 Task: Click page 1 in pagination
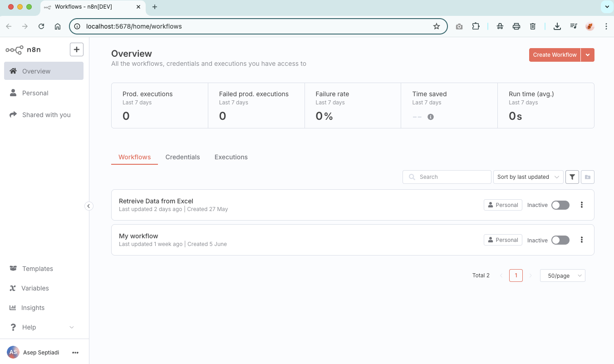pos(516,275)
